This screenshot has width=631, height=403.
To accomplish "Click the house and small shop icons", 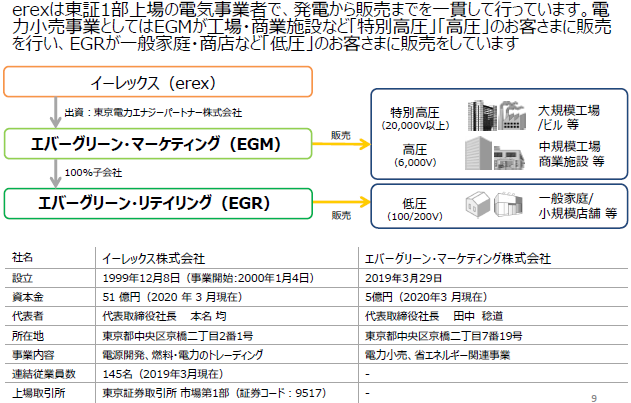I will (x=494, y=205).
